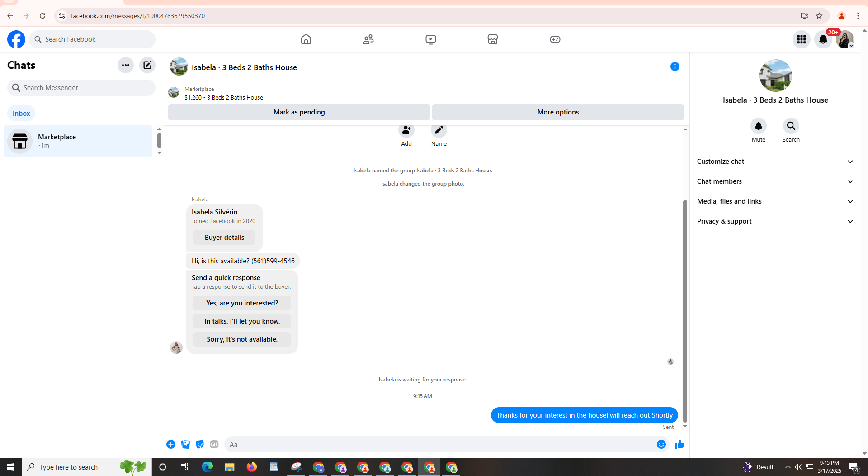The width and height of the screenshot is (868, 476).
Task: Click the browser address bar URL
Action: pyautogui.click(x=138, y=16)
